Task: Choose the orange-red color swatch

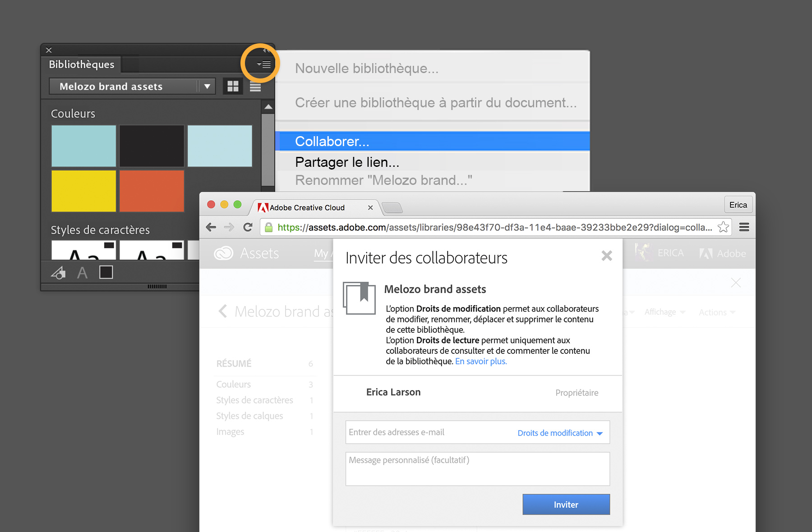Action: (x=152, y=191)
